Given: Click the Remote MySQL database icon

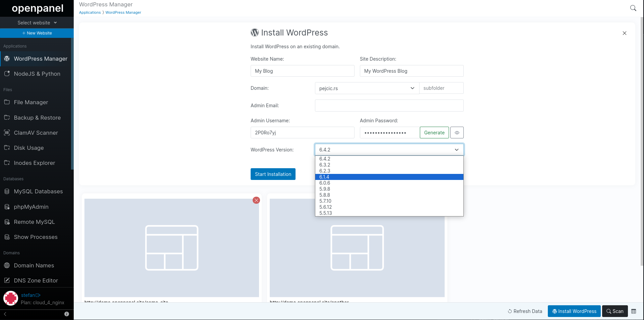Looking at the screenshot, I should [7, 222].
